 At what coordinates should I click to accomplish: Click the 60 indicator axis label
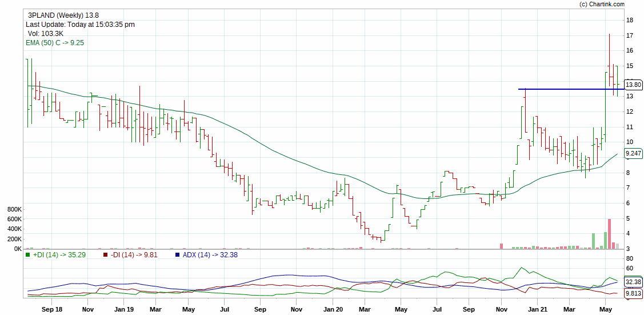click(630, 269)
